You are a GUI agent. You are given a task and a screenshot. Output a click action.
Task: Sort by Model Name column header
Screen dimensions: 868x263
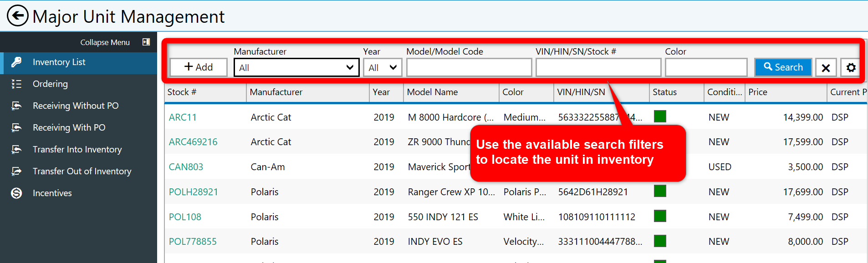[x=451, y=92]
